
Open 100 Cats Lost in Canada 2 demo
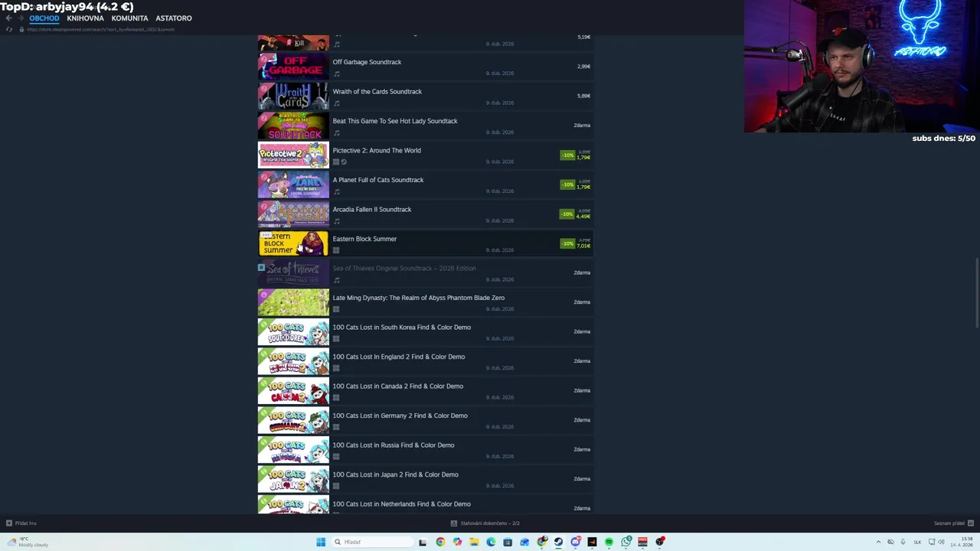coord(398,386)
